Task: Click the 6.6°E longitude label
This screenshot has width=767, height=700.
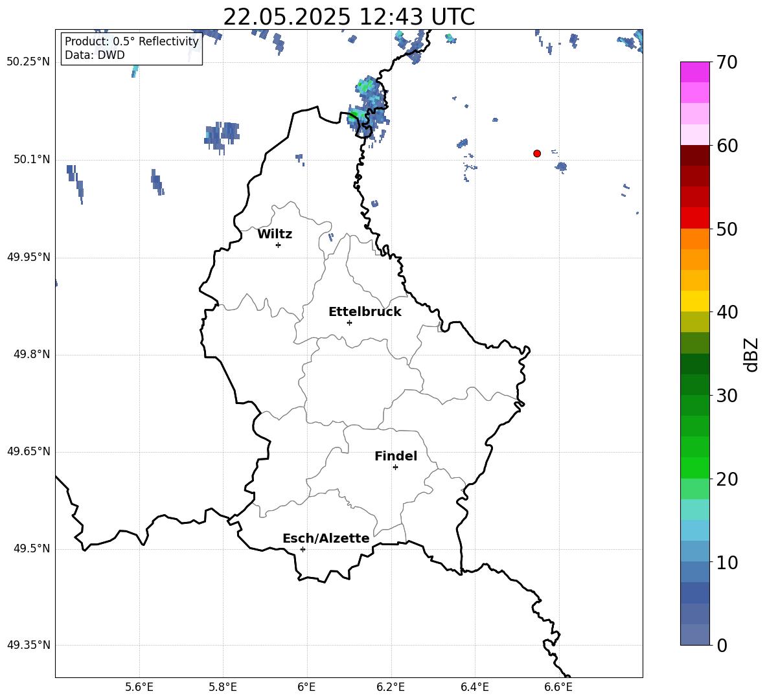Action: (x=558, y=687)
